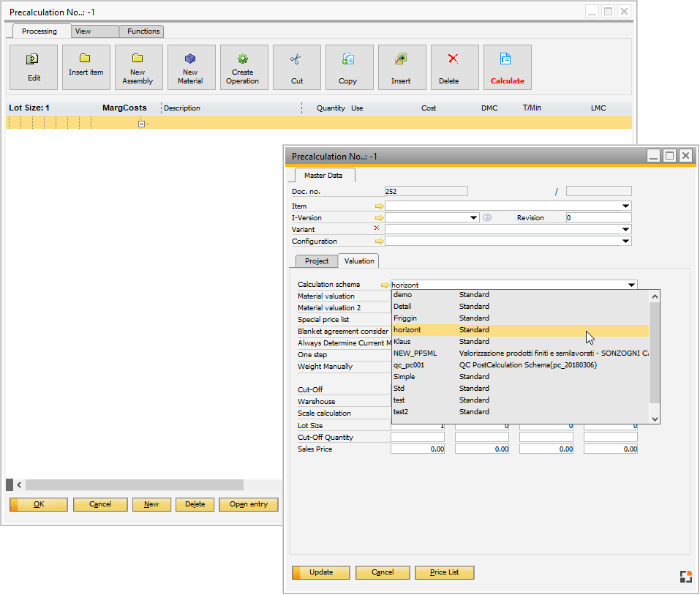Switch to the Functions tab

141,31
